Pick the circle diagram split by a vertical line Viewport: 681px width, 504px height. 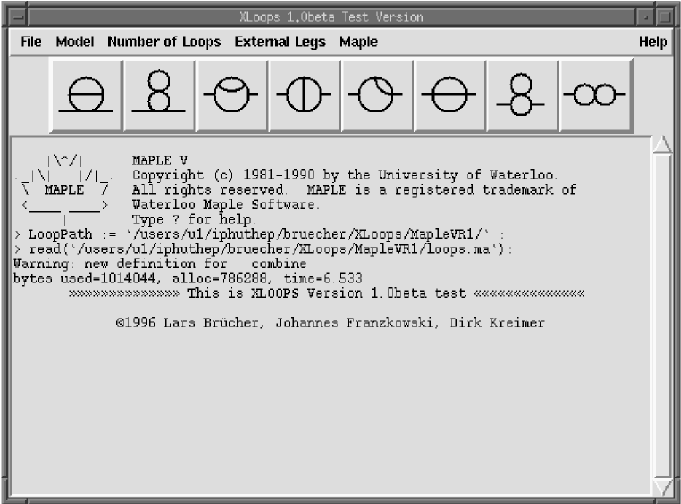[x=304, y=95]
